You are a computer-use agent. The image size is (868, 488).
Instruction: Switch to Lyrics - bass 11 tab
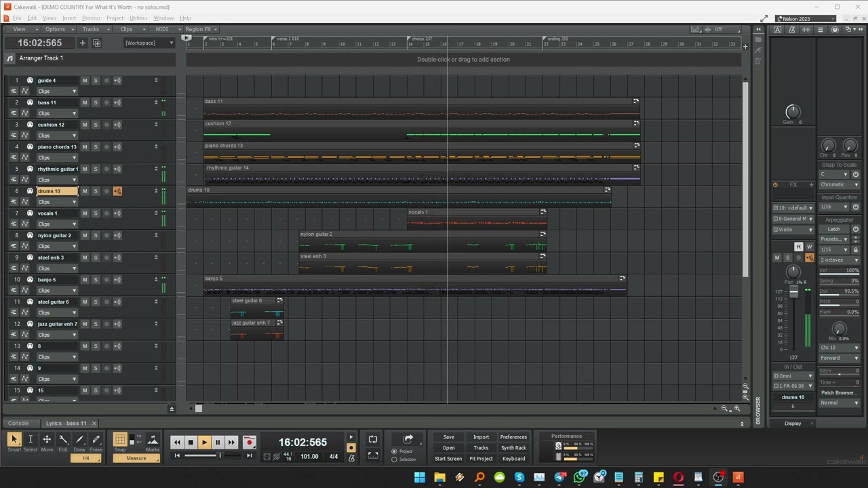coord(66,423)
